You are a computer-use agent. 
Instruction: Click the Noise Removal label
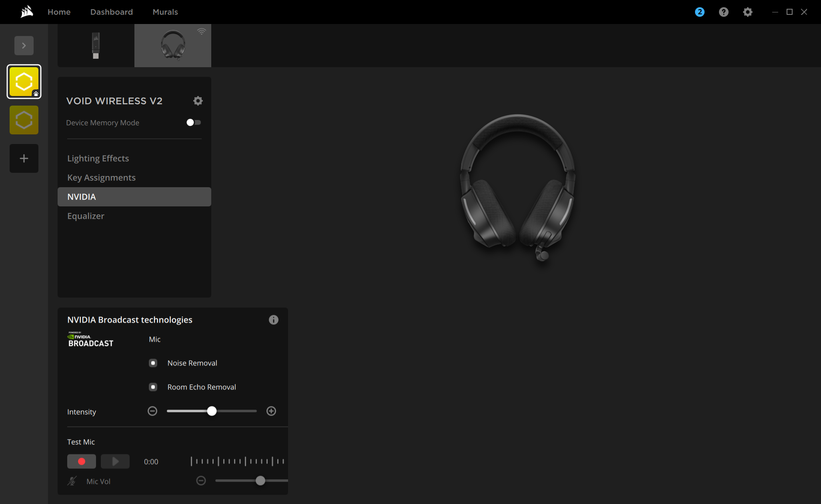coord(192,363)
